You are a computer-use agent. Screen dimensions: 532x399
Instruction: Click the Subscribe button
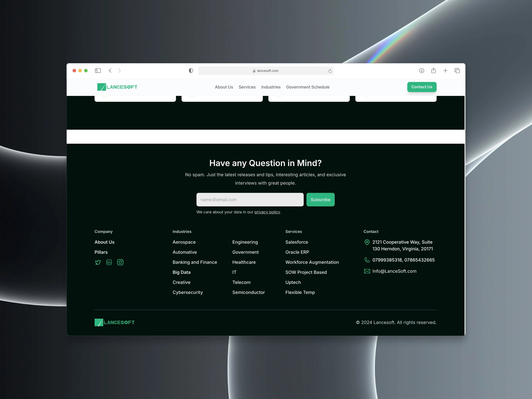(x=320, y=199)
